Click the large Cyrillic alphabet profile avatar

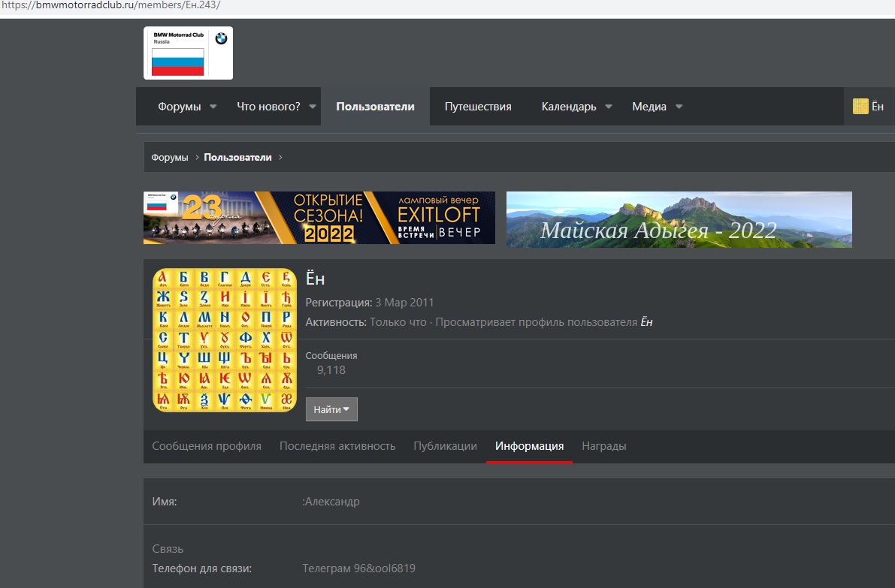pos(225,339)
